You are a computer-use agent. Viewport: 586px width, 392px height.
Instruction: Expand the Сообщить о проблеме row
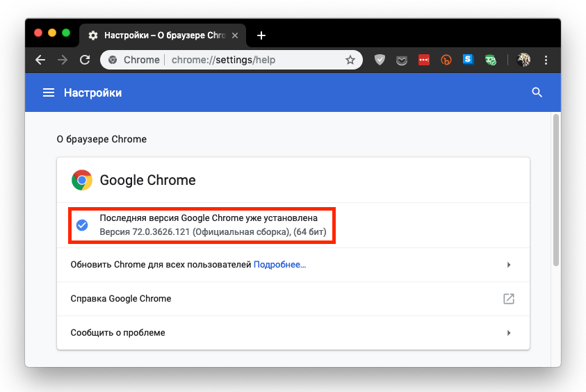pos(293,333)
